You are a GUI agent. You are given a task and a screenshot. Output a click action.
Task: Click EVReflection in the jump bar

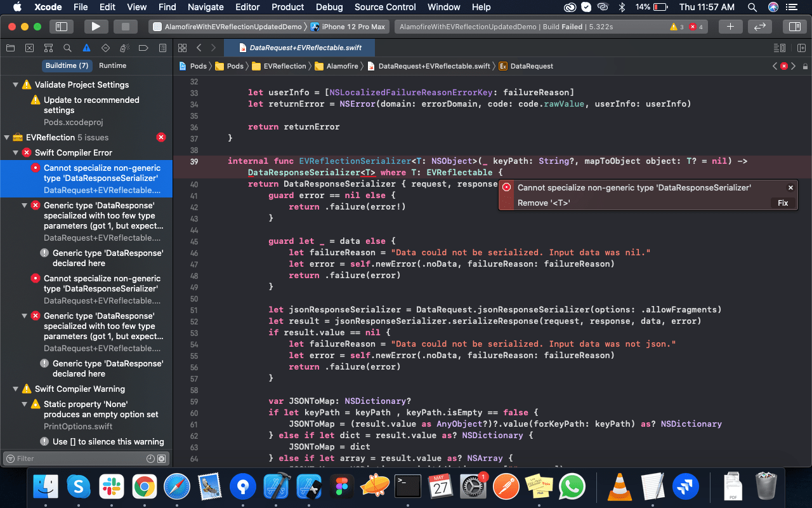(279, 66)
